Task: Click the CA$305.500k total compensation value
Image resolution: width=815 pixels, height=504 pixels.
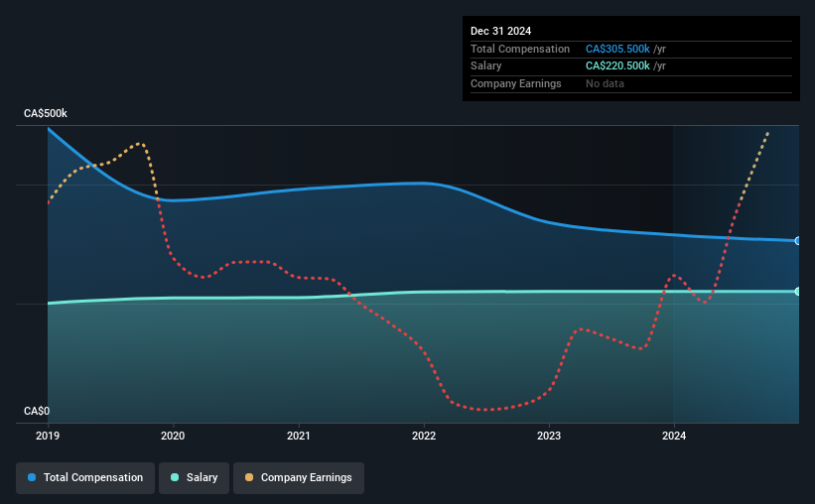Action: (x=617, y=49)
